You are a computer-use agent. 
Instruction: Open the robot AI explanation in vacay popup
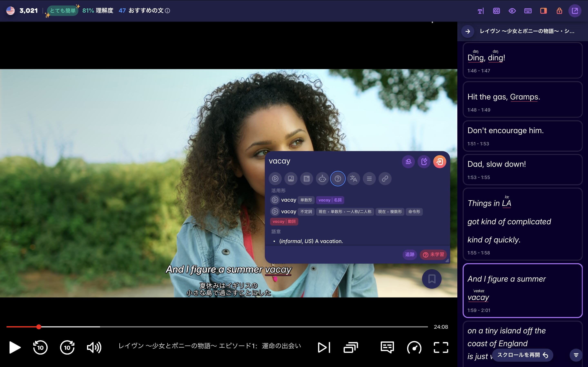coord(322,179)
